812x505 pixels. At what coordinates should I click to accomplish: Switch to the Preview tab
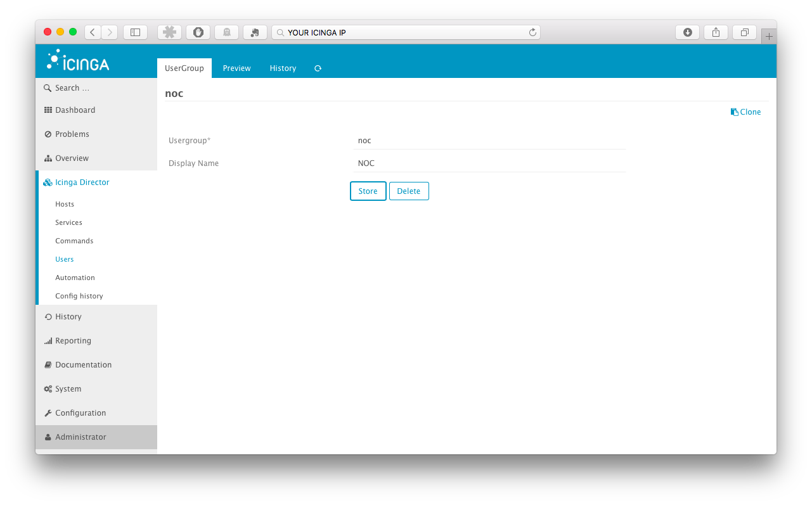(x=237, y=68)
